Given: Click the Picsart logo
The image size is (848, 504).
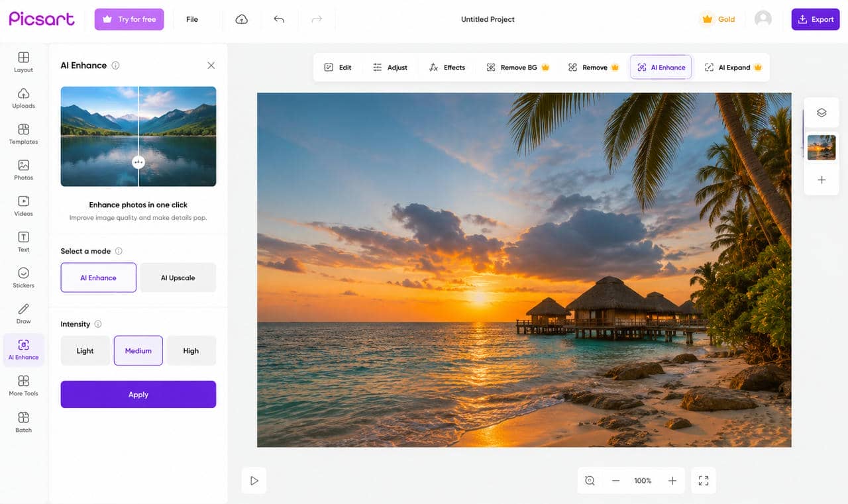Looking at the screenshot, I should point(42,19).
